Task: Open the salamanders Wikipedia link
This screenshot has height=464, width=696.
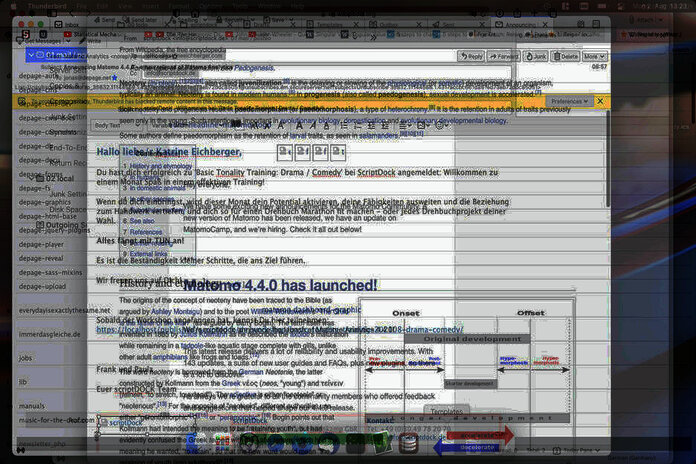Action: pos(378,135)
